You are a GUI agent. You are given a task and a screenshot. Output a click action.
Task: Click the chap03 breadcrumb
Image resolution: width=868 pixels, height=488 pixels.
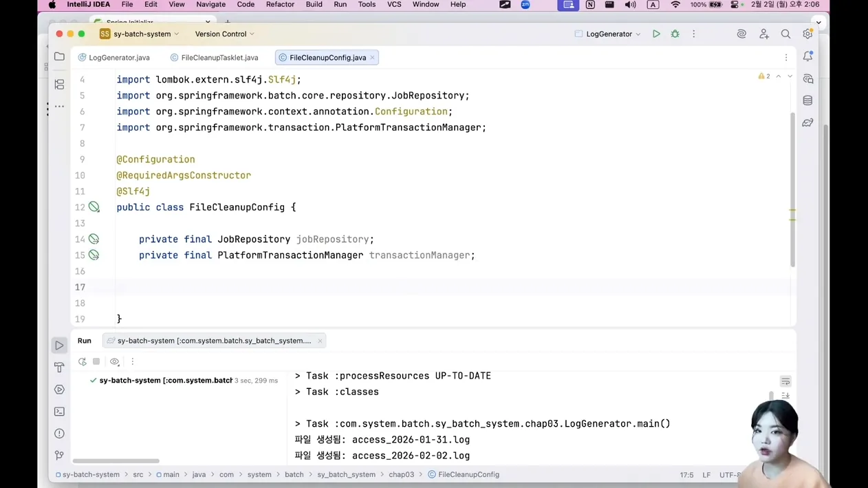pyautogui.click(x=401, y=475)
